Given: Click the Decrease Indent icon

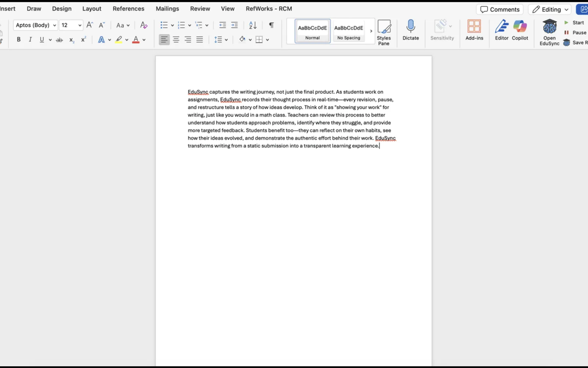Looking at the screenshot, I should click(x=223, y=25).
